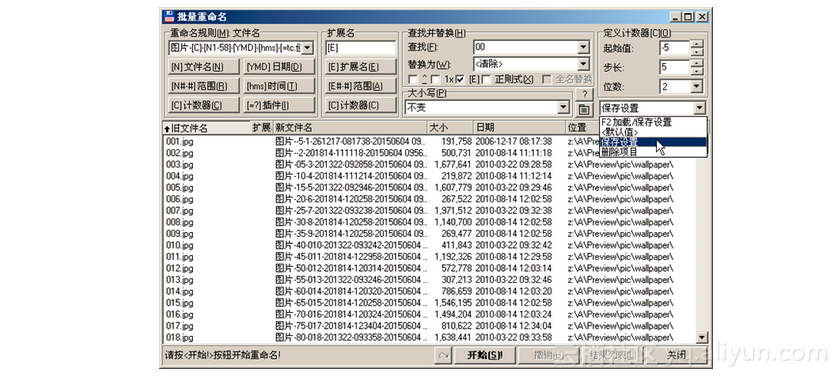Click [C] 计数器 button in extension group
This screenshot has width=839, height=378.
click(361, 105)
